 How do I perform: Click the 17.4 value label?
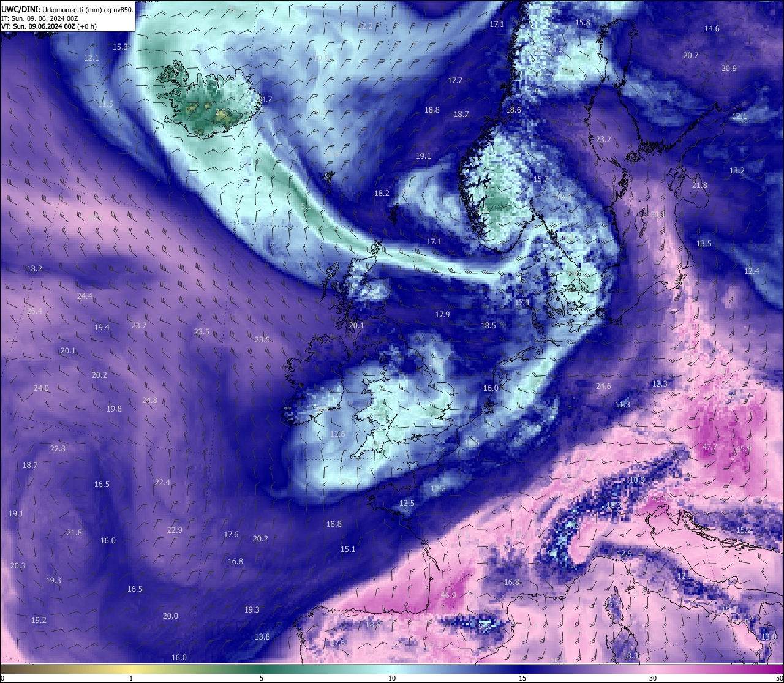coord(522,302)
